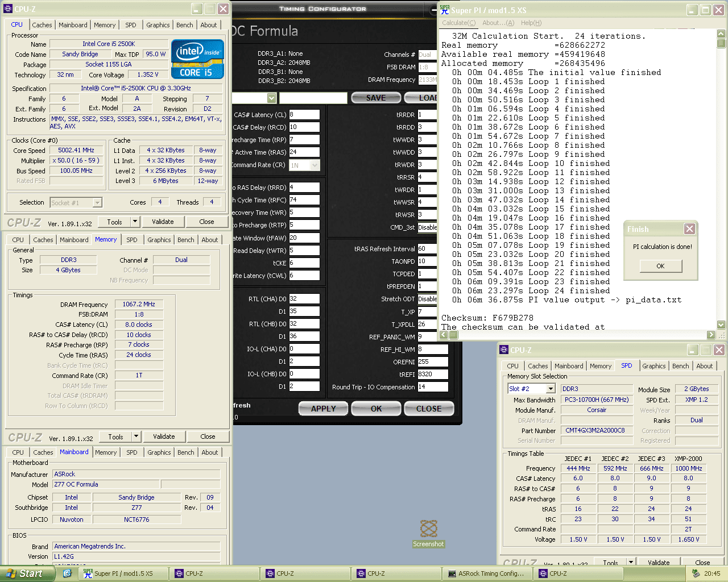
Task: Click the Intel Core i5 logo
Action: pyautogui.click(x=197, y=59)
